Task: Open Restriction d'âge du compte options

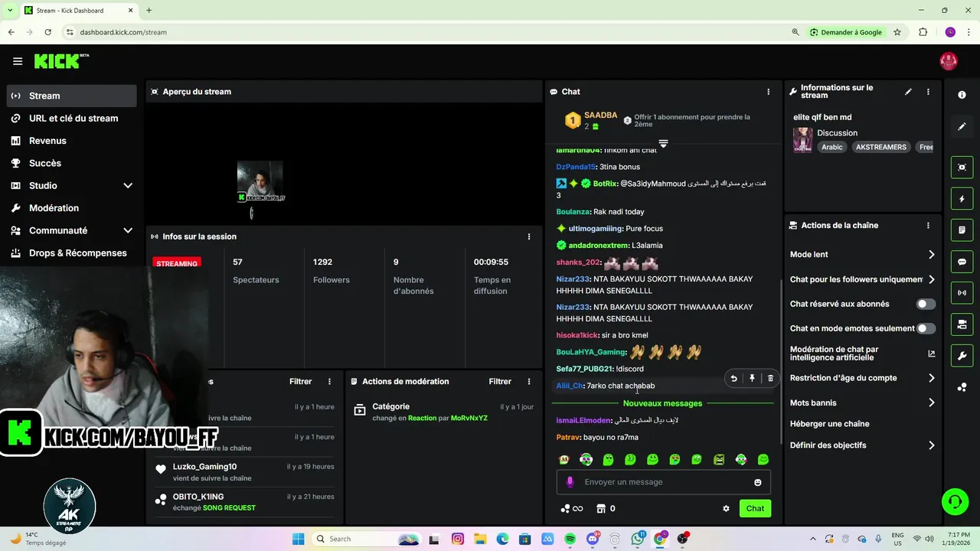Action: tap(862, 378)
